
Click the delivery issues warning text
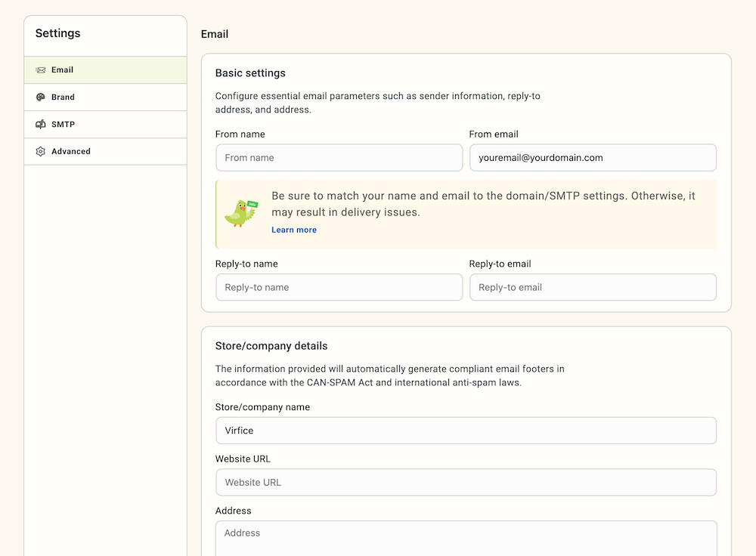483,204
